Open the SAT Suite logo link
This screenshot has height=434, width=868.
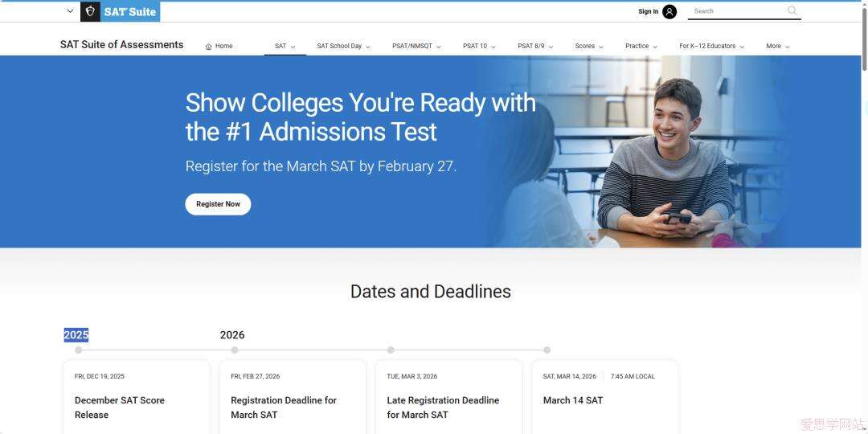tap(130, 11)
